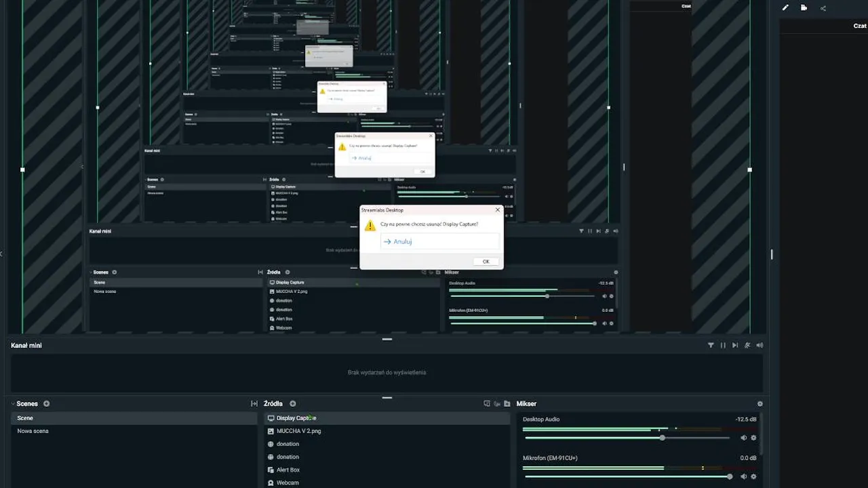Click the Mikrofon 0.0 dB value
868x488 pixels.
(x=749, y=458)
